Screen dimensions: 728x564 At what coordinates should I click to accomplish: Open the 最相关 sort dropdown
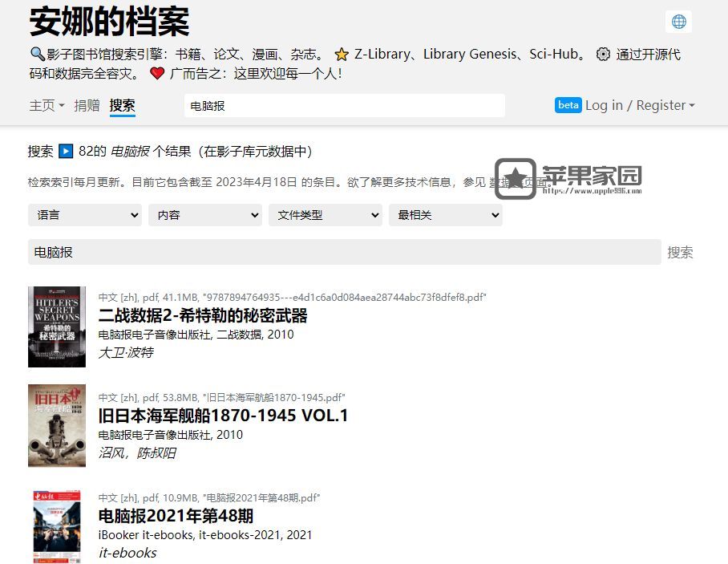point(446,215)
